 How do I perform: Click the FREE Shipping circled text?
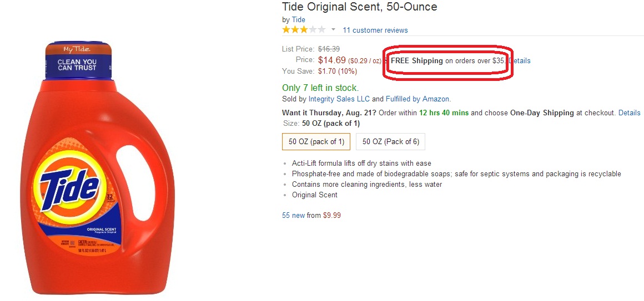417,60
